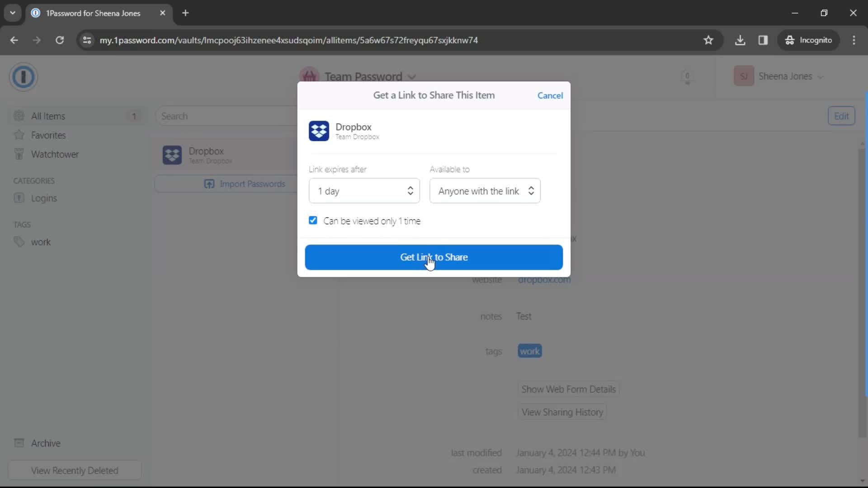
Task: Click the Logins category icon
Action: 19,198
